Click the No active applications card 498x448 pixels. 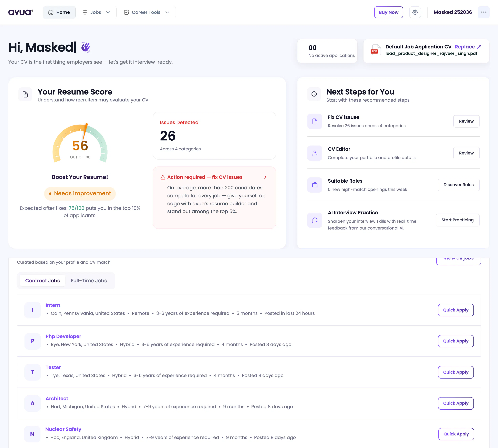[327, 51]
